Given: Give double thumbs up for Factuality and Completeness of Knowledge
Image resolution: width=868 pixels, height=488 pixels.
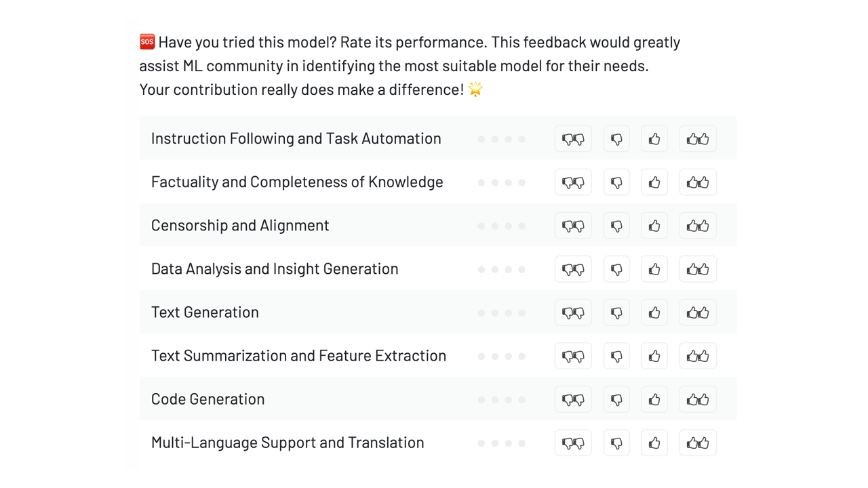Looking at the screenshot, I should pyautogui.click(x=698, y=182).
